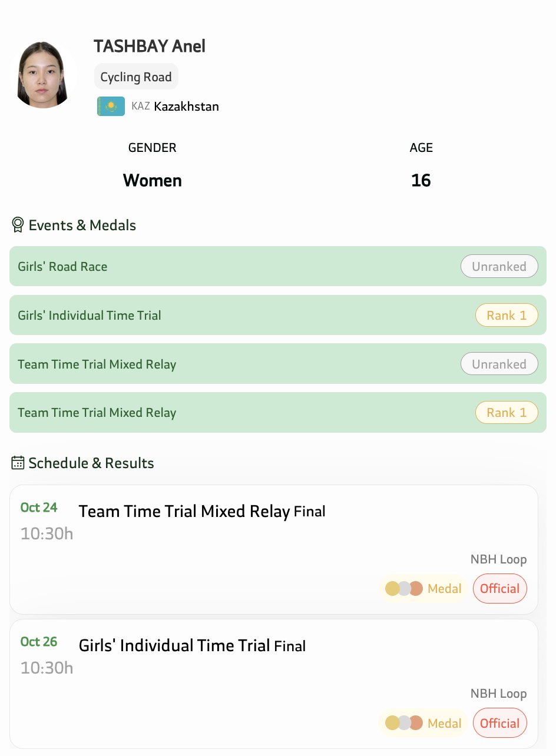Open the Rank 1 Team Time Trial Mixed Relay row

click(x=236, y=413)
